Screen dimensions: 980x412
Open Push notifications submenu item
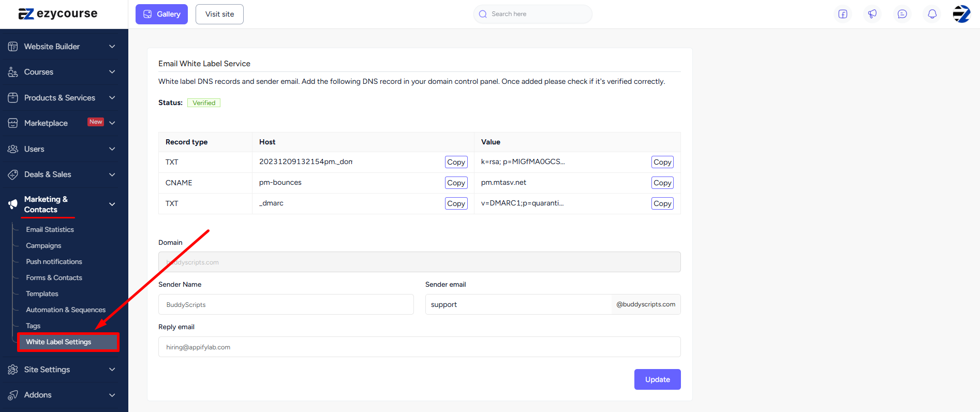click(54, 261)
